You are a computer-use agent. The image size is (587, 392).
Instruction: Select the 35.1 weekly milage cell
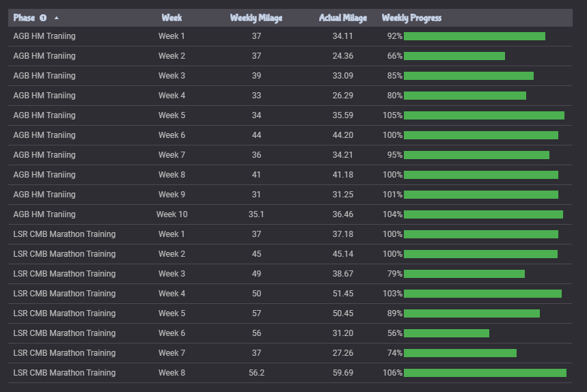point(256,214)
